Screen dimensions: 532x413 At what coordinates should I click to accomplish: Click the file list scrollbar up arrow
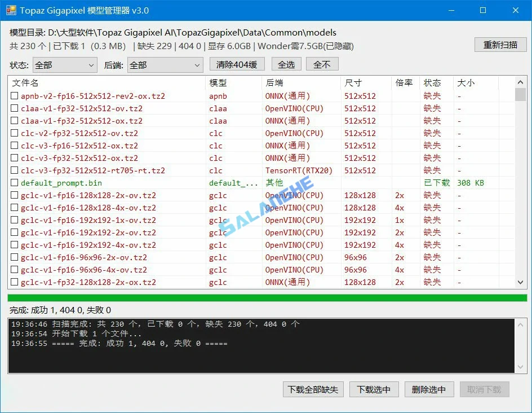click(521, 82)
